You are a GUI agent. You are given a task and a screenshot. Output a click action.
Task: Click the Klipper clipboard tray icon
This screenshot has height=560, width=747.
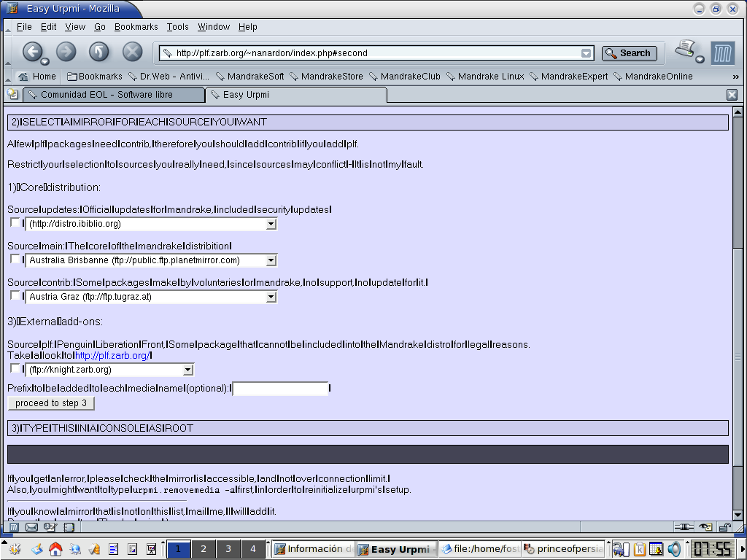639,549
